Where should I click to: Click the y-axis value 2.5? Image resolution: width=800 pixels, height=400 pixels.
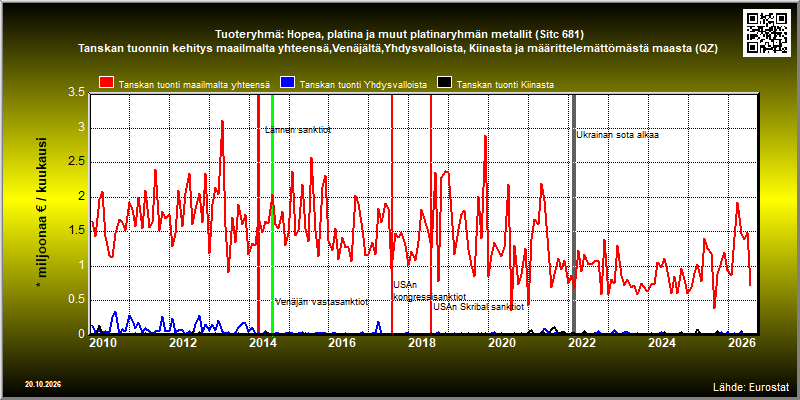point(77,163)
